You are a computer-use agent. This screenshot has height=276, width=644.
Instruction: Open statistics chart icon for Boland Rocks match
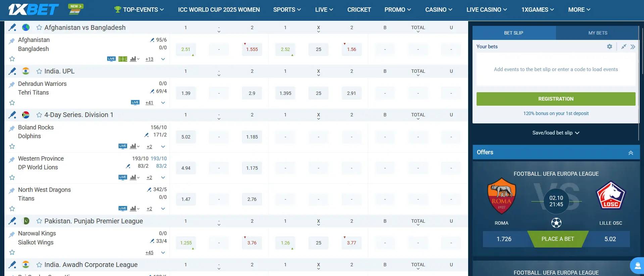[133, 146]
